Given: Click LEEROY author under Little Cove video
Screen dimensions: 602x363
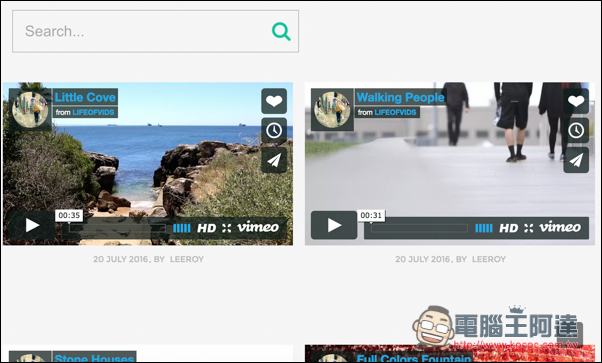Looking at the screenshot, I should pyautogui.click(x=187, y=259).
